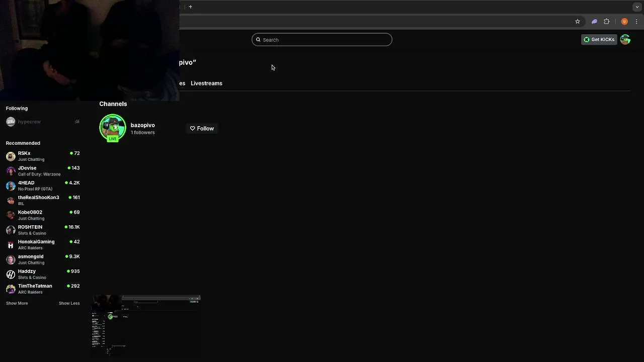Viewport: 644px width, 362px height.
Task: Click the Haddzy avatar
Action: 11,274
